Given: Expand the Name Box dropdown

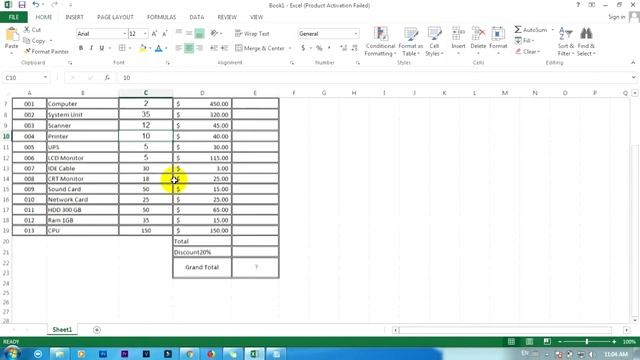Looking at the screenshot, I should tap(45, 78).
